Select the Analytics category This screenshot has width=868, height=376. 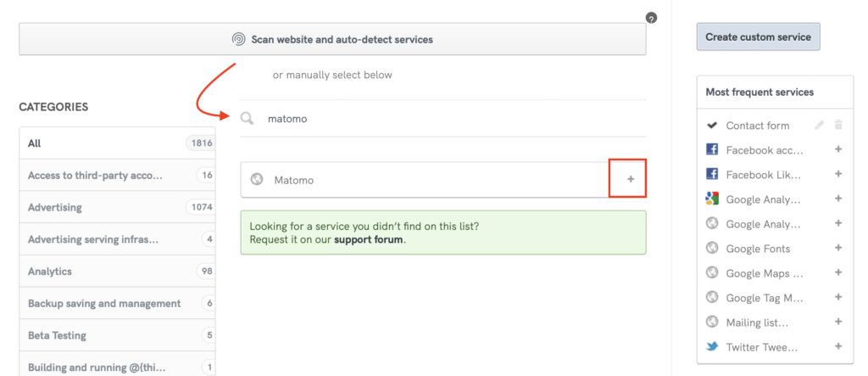[117, 272]
